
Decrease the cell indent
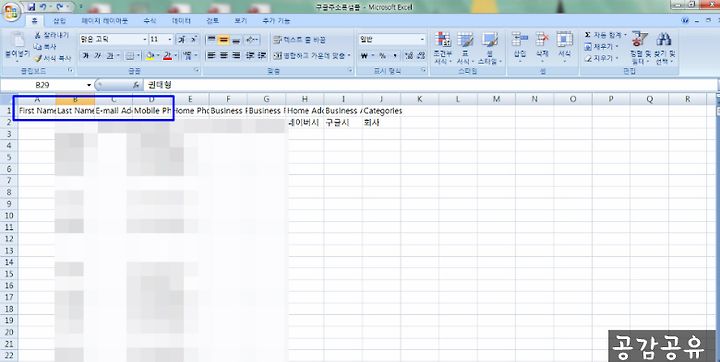(x=250, y=56)
